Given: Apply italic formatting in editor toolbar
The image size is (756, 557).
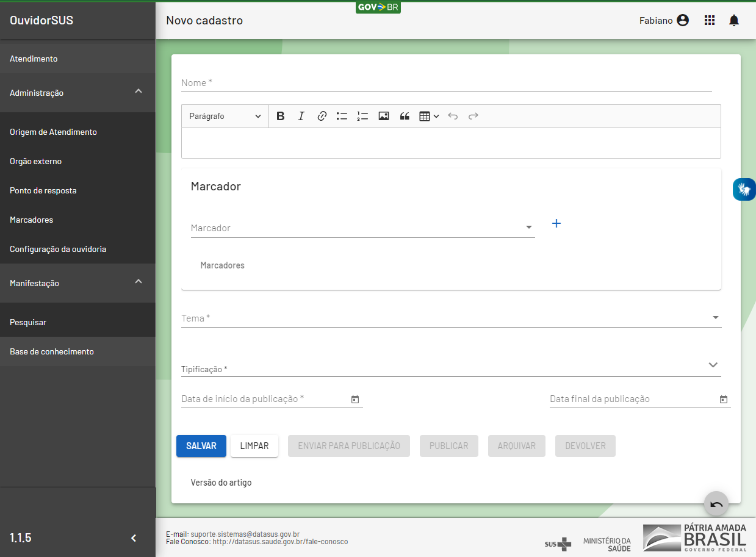Looking at the screenshot, I should pyautogui.click(x=301, y=116).
